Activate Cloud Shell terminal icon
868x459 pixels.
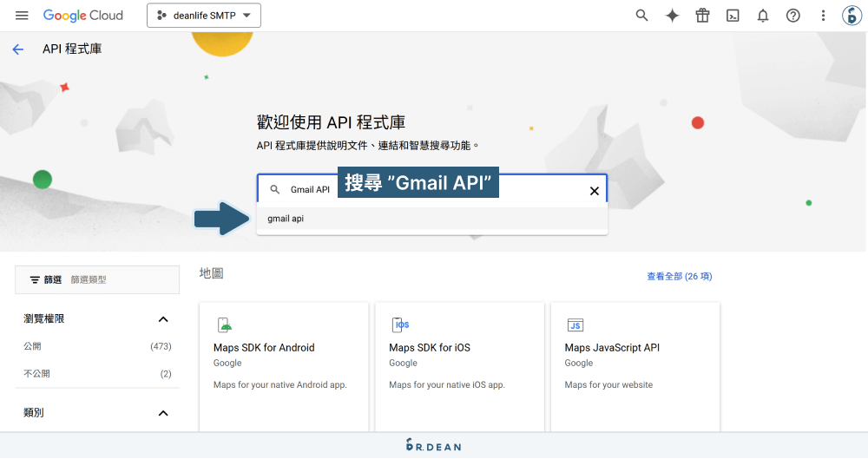click(733, 16)
